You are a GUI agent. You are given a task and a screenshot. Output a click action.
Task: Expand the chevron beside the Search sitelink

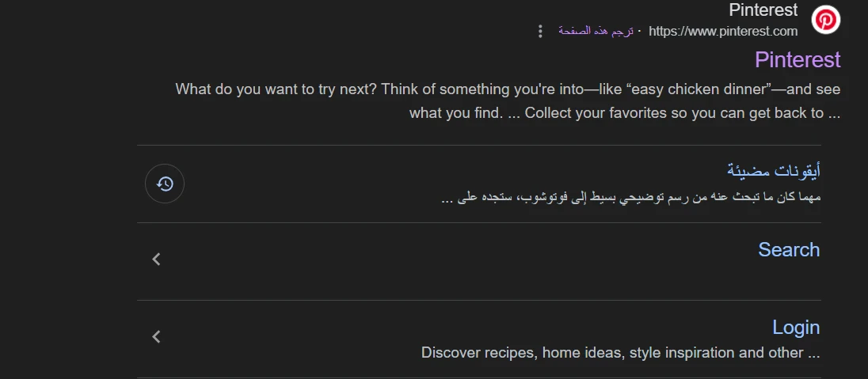coord(157,259)
